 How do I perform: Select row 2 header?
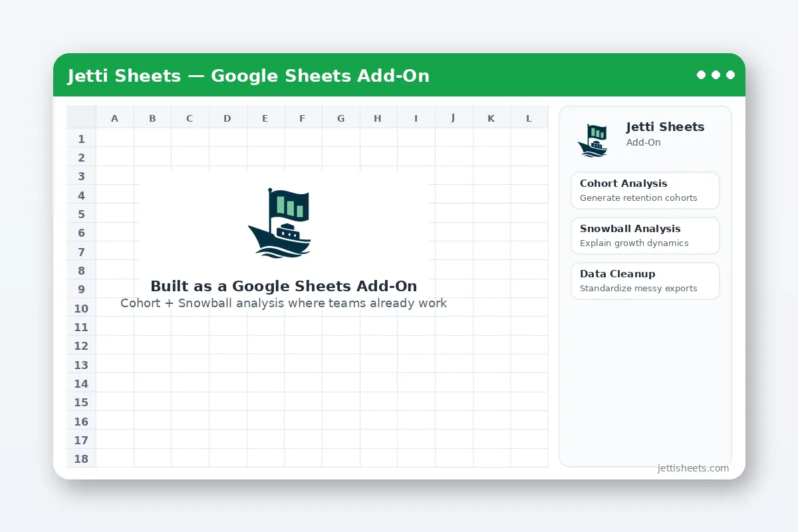pyautogui.click(x=81, y=158)
